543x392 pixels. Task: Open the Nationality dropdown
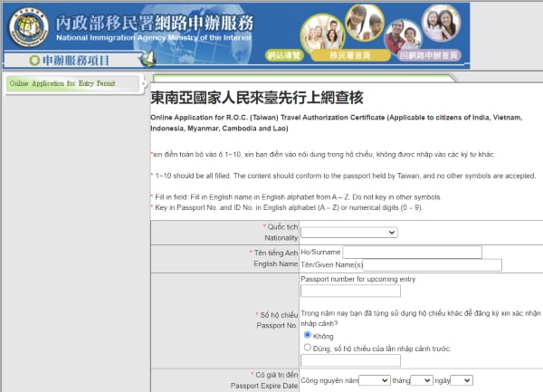pos(349,233)
